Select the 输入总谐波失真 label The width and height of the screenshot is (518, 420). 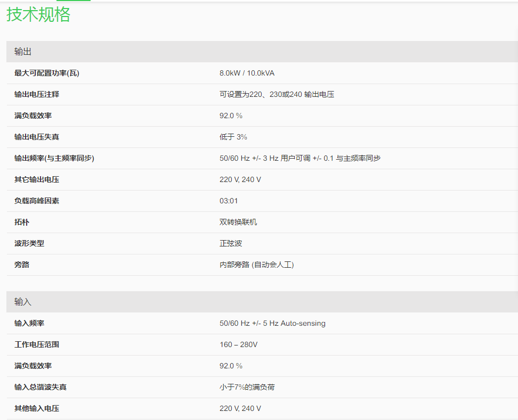pos(41,387)
